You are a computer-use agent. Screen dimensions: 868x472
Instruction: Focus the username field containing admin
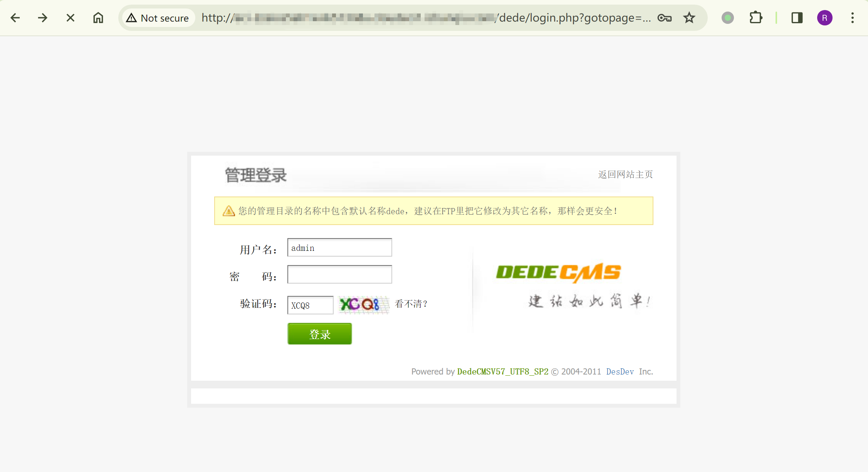coord(339,248)
